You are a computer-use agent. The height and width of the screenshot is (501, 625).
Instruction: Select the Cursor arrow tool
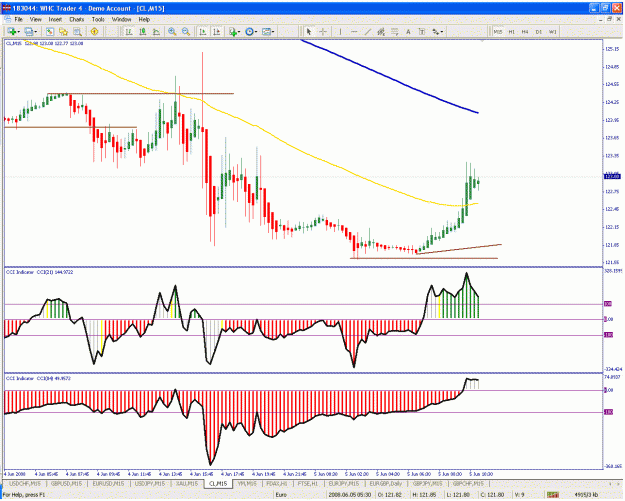point(309,31)
